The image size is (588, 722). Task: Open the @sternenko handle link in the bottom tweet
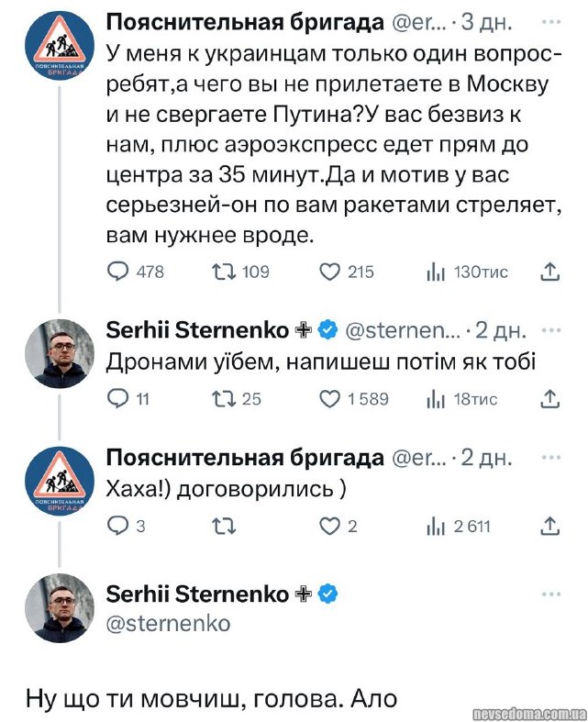coord(169,624)
